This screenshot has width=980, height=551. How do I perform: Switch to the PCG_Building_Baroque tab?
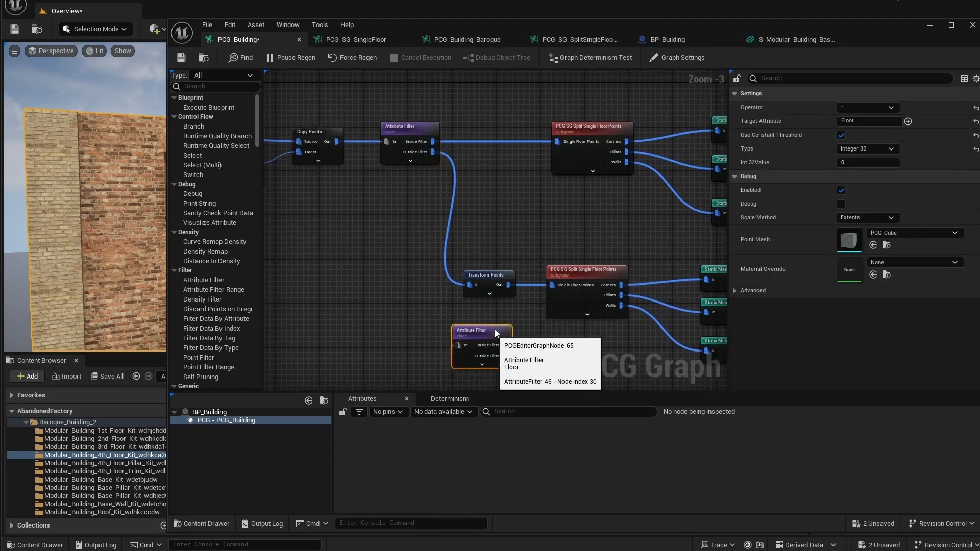pyautogui.click(x=467, y=39)
